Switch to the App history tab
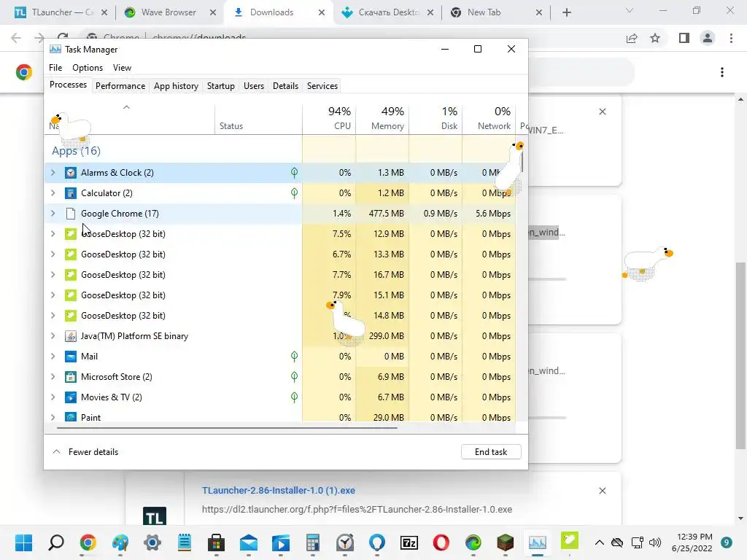The width and height of the screenshot is (747, 560). pyautogui.click(x=176, y=86)
